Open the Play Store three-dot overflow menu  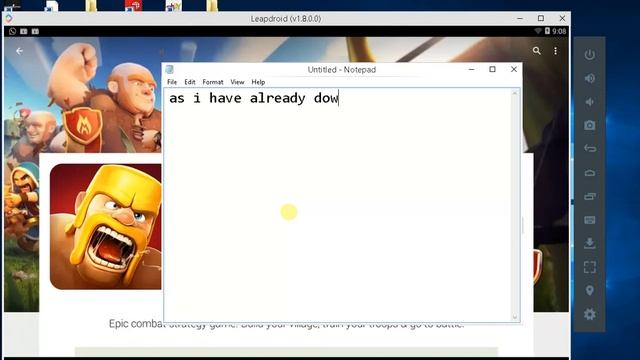556,51
